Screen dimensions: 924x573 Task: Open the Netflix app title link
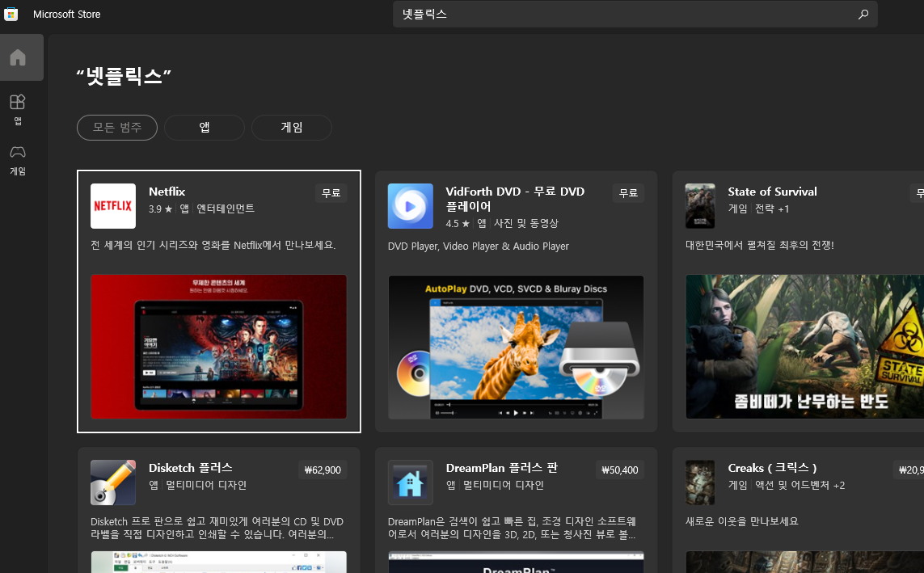point(167,192)
